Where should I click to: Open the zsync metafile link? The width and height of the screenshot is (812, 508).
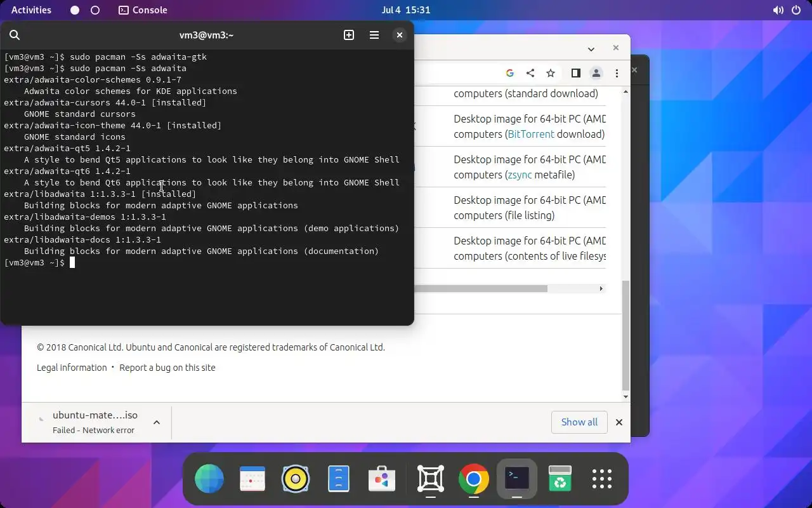520,175
